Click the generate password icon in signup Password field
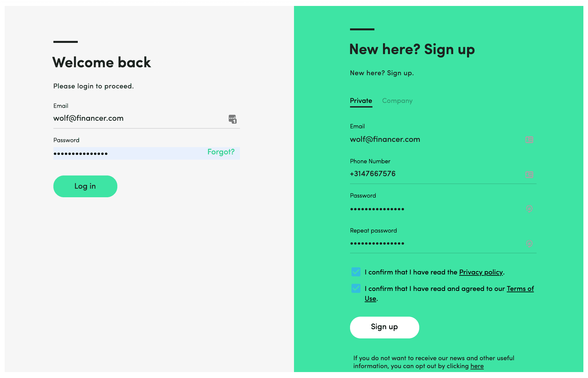The width and height of the screenshot is (588, 378). pyautogui.click(x=529, y=209)
